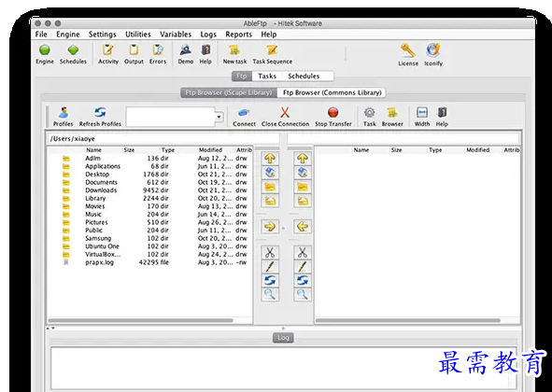The image size is (552, 392).
Task: Click left pane up-directory arrow
Action: 270,159
